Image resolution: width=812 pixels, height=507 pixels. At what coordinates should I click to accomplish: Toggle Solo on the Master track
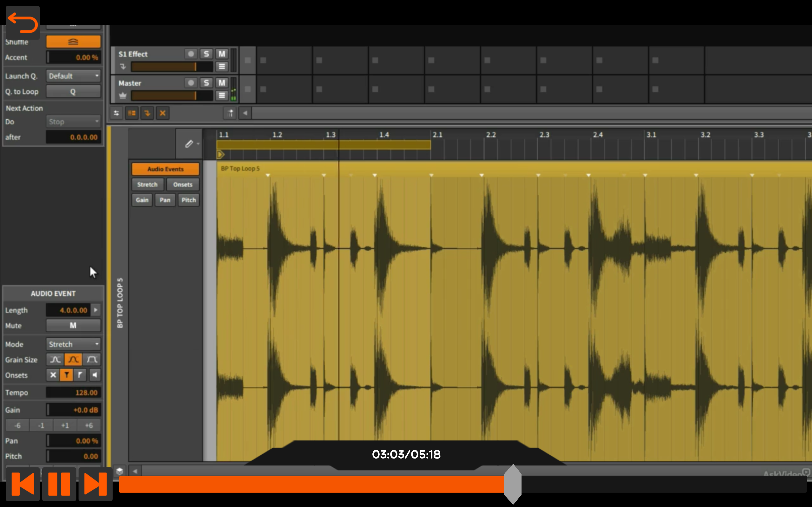[206, 83]
